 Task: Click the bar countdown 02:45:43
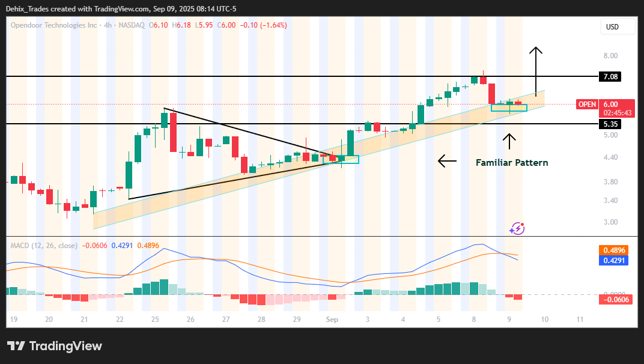tap(618, 113)
